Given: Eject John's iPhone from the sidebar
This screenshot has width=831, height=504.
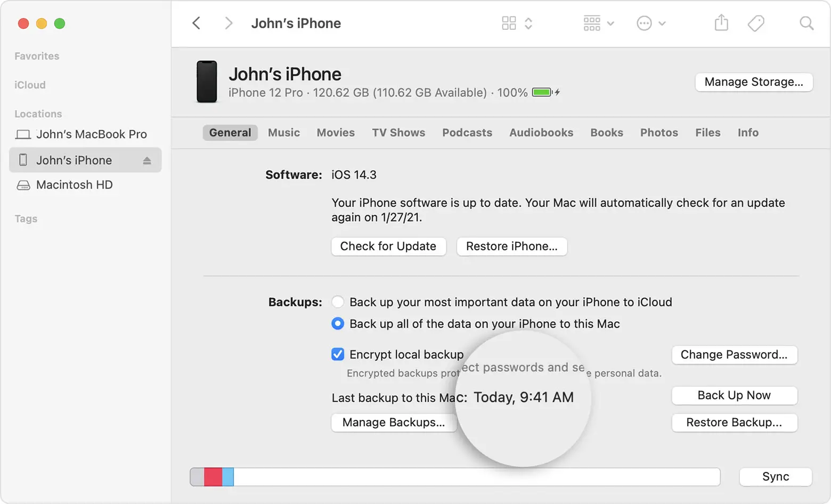Looking at the screenshot, I should (148, 160).
